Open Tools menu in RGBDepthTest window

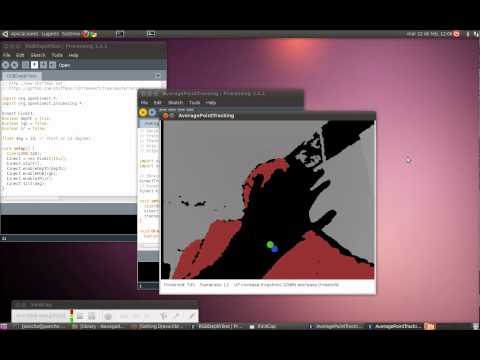click(57, 55)
